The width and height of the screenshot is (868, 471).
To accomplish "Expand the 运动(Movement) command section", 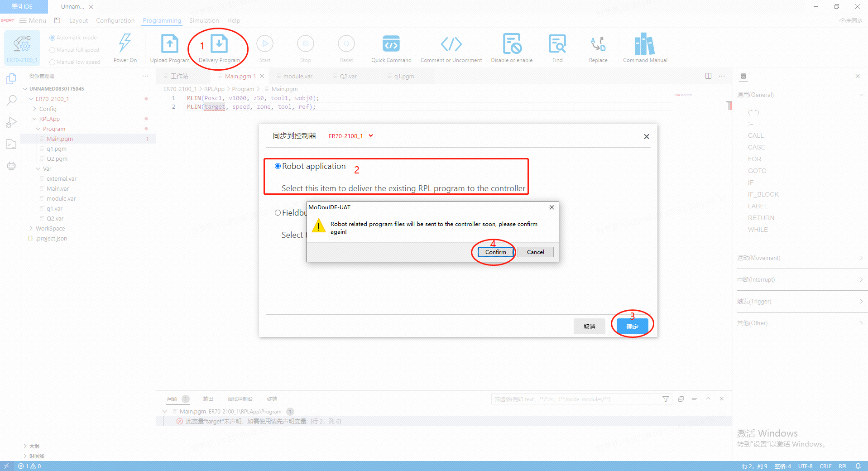I will (x=799, y=258).
